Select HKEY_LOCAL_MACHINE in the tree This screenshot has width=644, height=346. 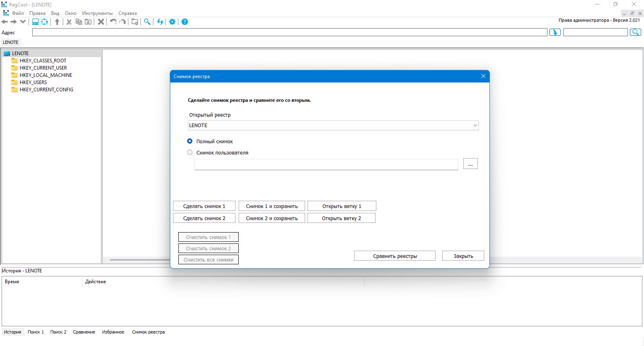click(x=46, y=75)
